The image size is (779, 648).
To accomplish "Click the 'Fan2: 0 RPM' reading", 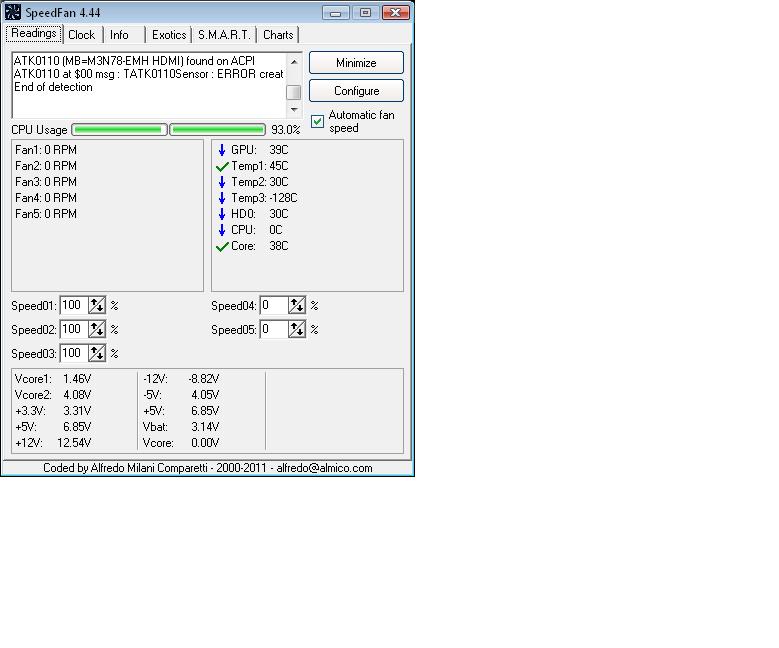I will 46,166.
